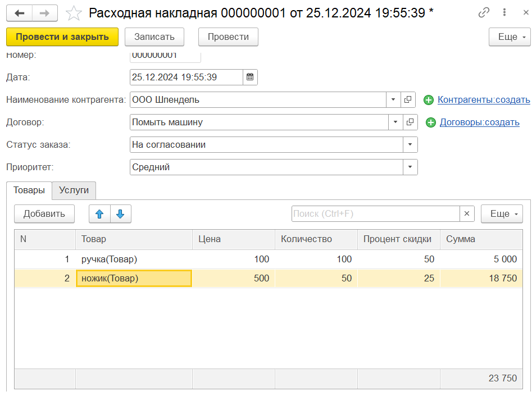Viewport: 532px width, 396px height.
Task: Move row down with blue down arrow
Action: point(120,214)
